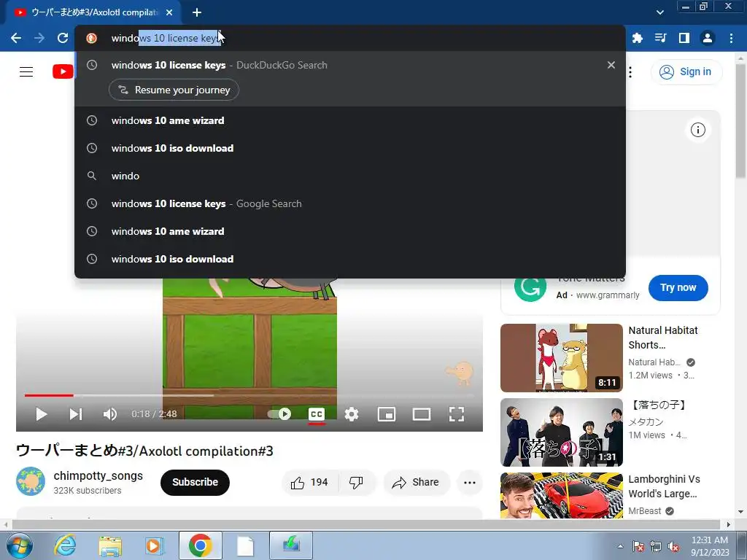Open the Natural Habitat Shorts title link
This screenshot has width=747, height=560.
click(x=662, y=337)
